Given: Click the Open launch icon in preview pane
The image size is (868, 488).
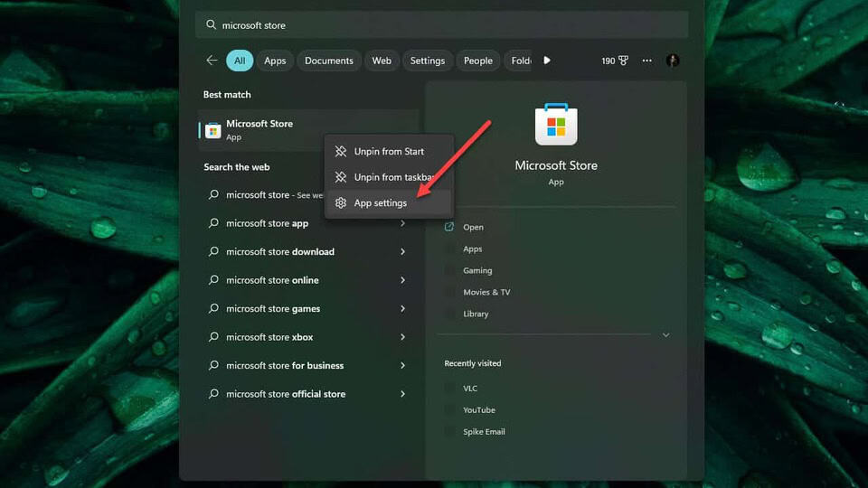Looking at the screenshot, I should coord(449,227).
